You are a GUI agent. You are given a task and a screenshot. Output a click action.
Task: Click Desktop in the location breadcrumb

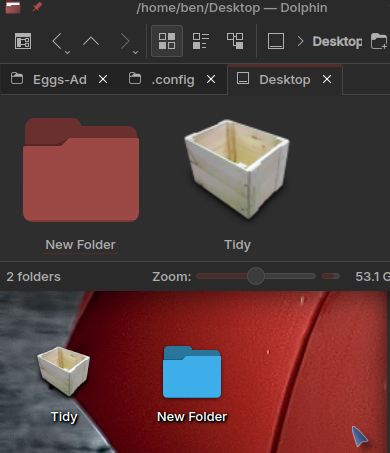pyautogui.click(x=337, y=42)
